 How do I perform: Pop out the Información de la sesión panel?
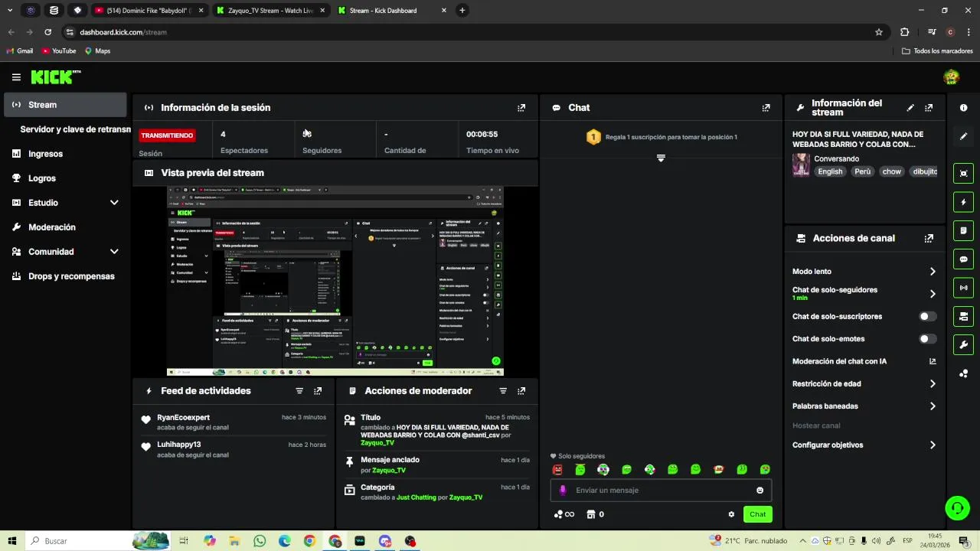(x=521, y=108)
